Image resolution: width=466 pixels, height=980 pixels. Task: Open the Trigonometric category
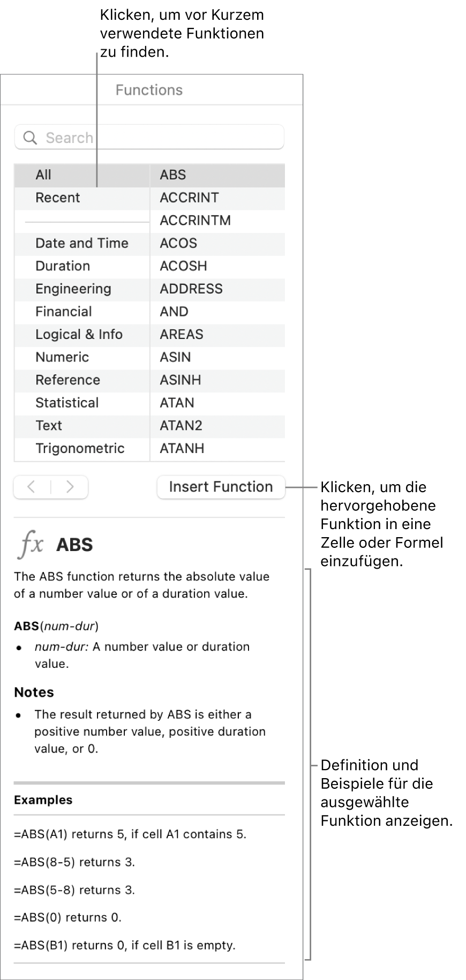(80, 448)
